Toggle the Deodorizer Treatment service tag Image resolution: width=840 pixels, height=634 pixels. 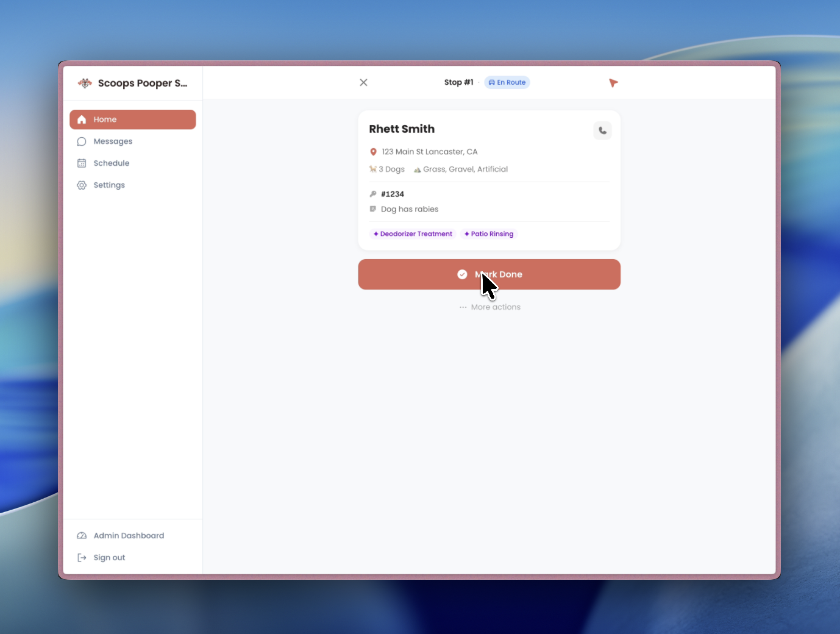point(412,233)
